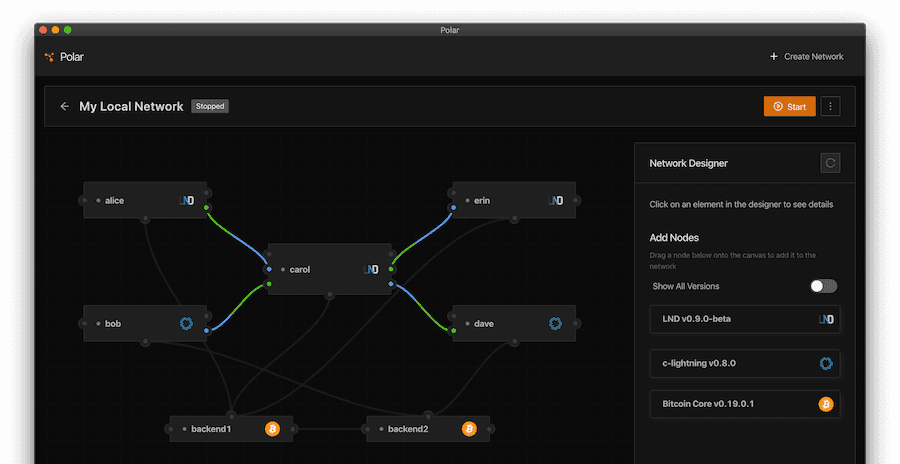The width and height of the screenshot is (900, 464).
Task: Click the Create Network plus icon
Action: (x=773, y=56)
